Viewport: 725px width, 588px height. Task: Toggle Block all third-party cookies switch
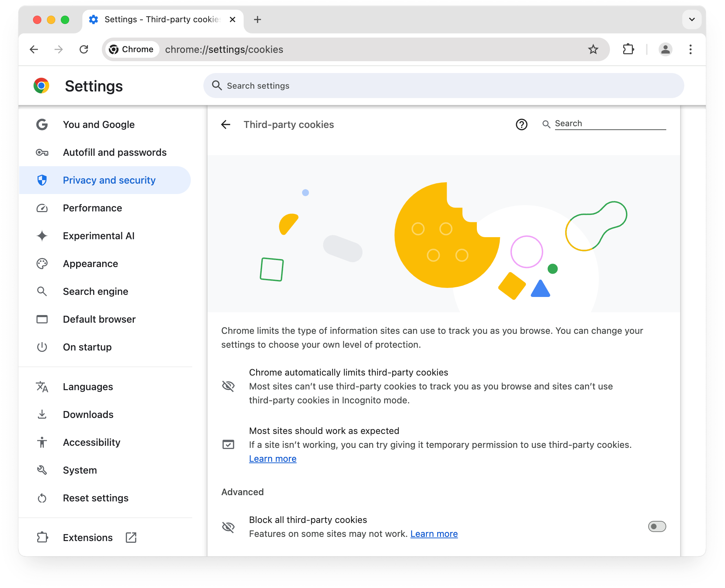click(657, 526)
